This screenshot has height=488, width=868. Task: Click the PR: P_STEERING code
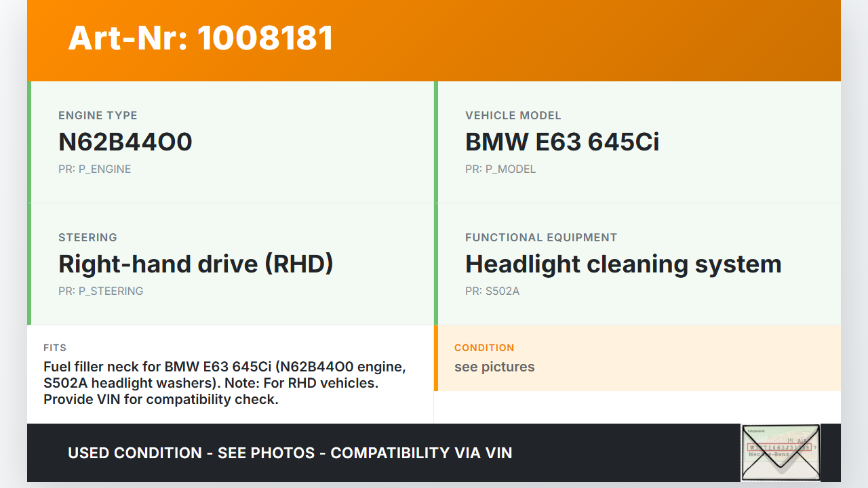[100, 291]
